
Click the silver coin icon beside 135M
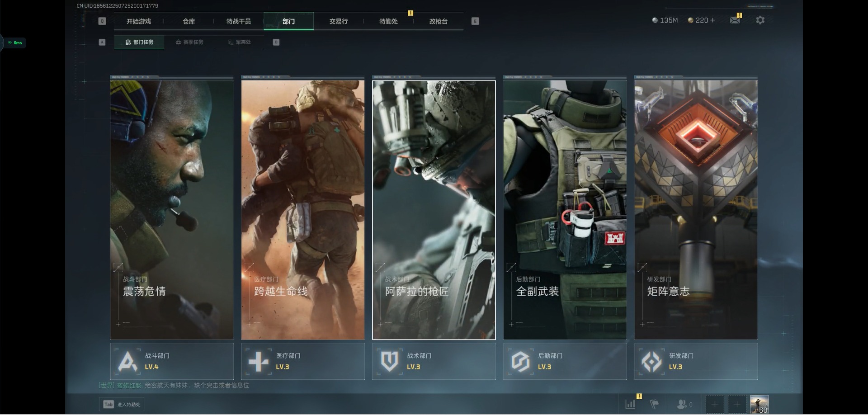(655, 20)
